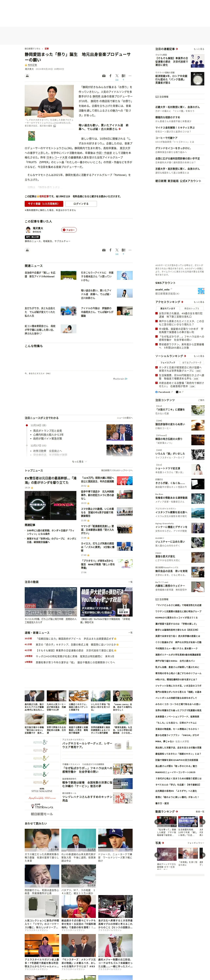Open 一覧 link beside 注目の動画
The height and width of the screenshot is (980, 210).
[x=131, y=582]
